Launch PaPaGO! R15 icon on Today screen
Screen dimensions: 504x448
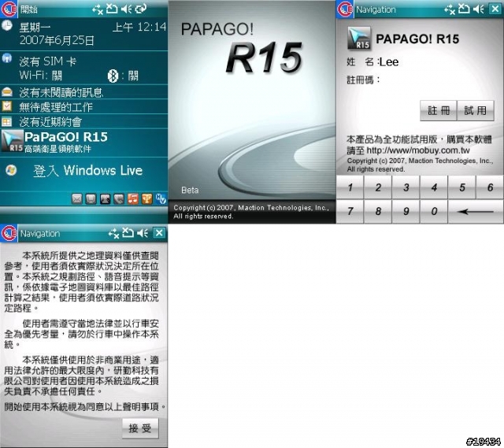(x=13, y=141)
